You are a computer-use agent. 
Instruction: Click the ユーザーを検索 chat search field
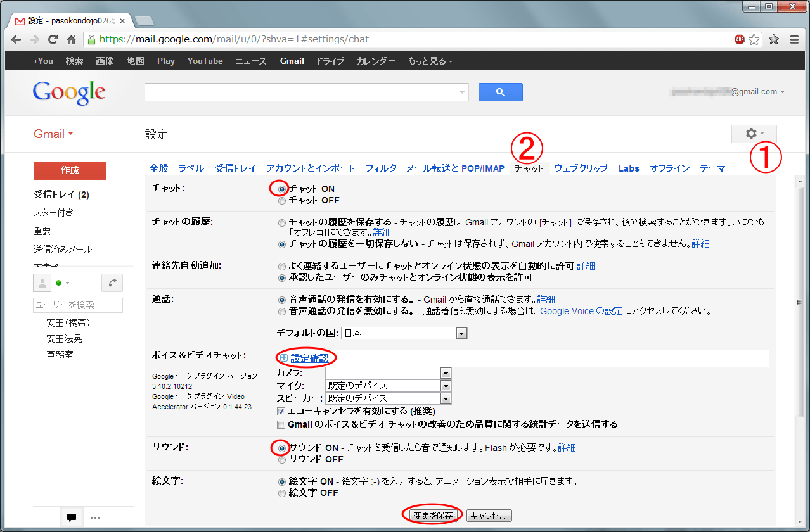77,305
